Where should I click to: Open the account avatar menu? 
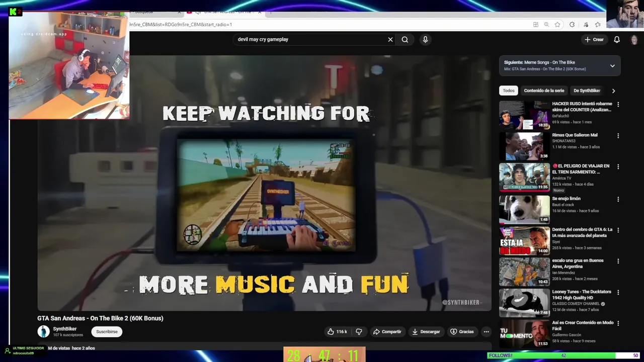[634, 40]
